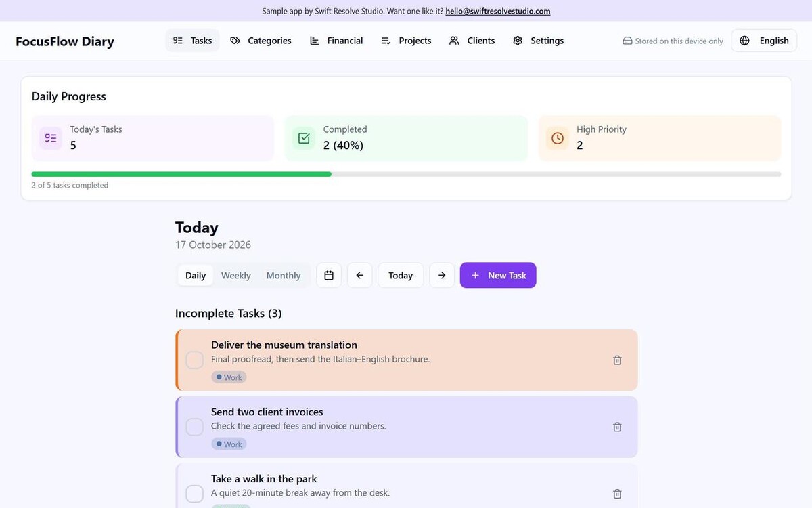Click the device storage icon
Screen dimensions: 812x508
tap(627, 41)
